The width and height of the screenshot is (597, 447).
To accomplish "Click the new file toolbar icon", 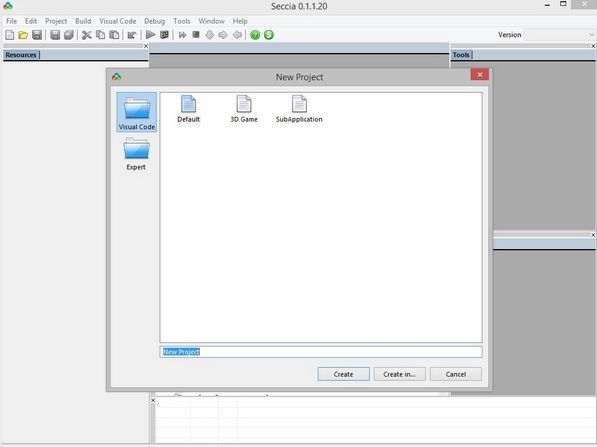I will tap(10, 35).
